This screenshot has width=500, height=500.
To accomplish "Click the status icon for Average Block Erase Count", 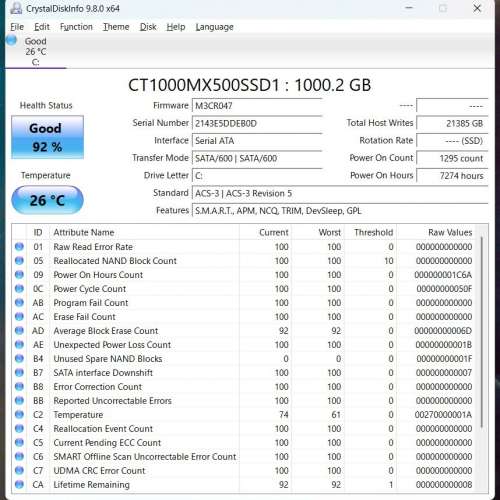I will [x=19, y=331].
